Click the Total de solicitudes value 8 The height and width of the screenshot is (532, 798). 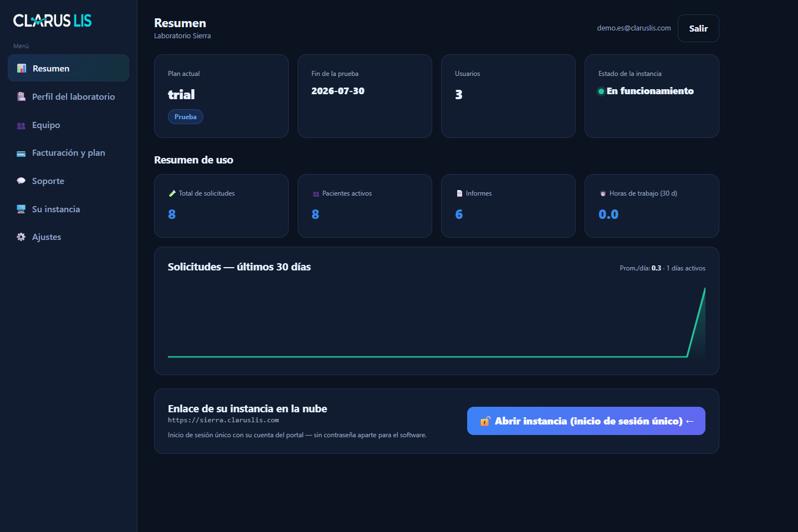point(172,214)
